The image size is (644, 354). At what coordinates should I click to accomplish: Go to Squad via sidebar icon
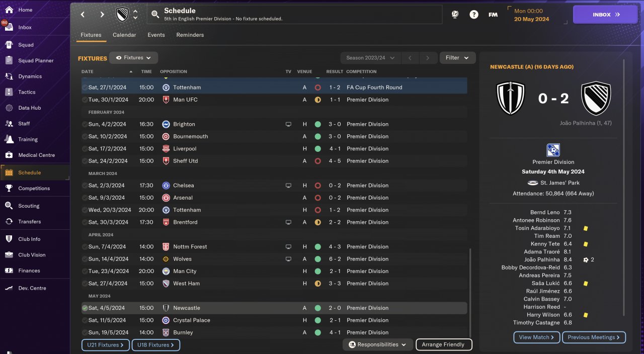[9, 45]
